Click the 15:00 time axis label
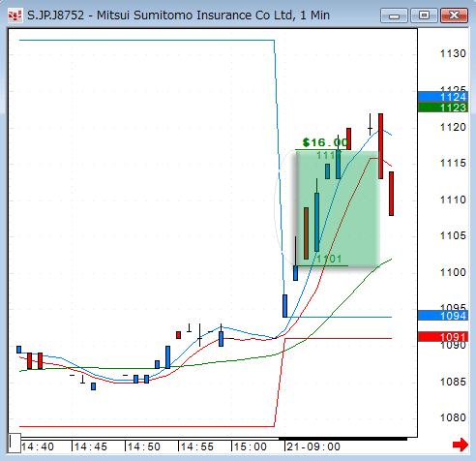The image size is (476, 461). point(251,446)
